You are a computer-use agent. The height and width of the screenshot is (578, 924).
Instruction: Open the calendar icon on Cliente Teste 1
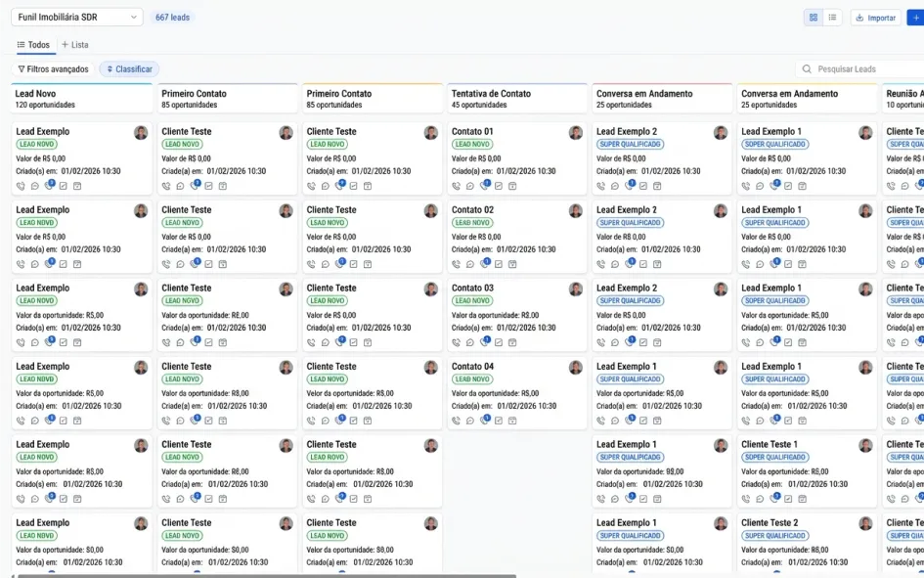click(803, 499)
